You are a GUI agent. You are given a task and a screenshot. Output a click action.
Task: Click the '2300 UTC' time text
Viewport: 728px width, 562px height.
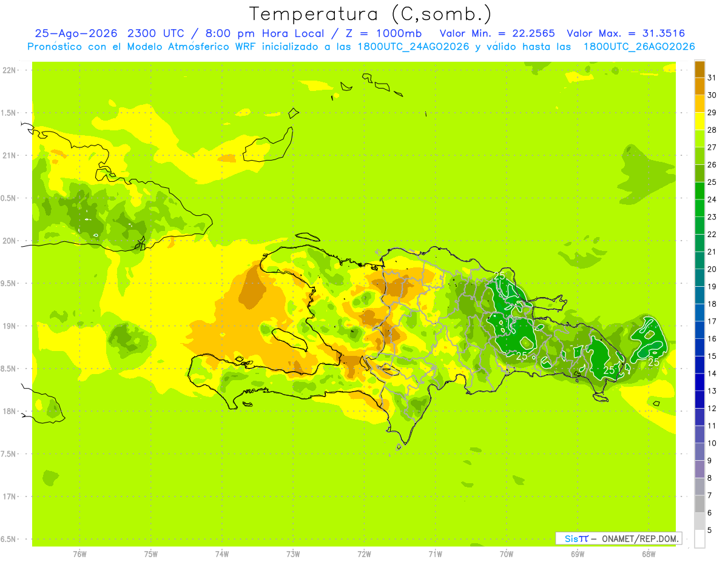(x=157, y=33)
